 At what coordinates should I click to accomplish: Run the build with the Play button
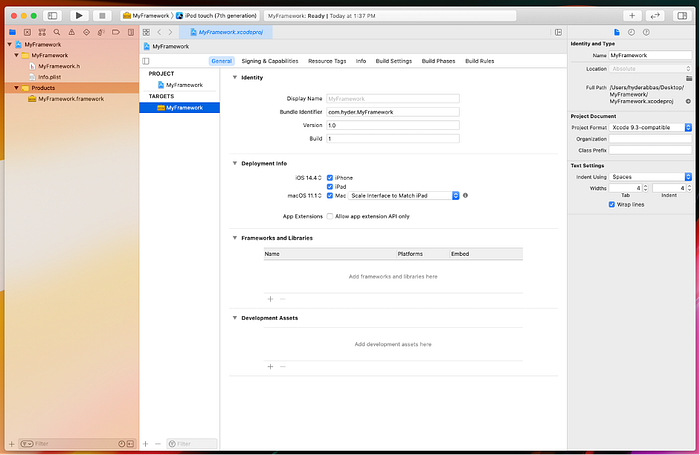(79, 16)
